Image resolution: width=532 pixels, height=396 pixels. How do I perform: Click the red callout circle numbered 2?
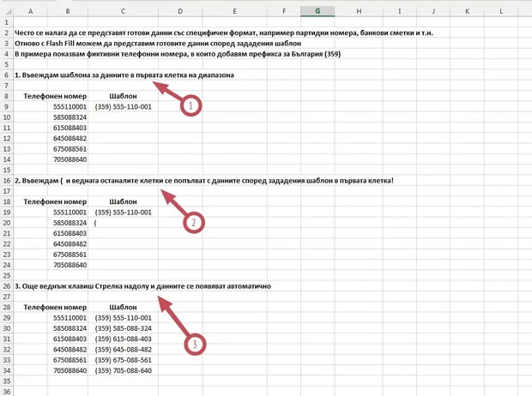coord(194,223)
